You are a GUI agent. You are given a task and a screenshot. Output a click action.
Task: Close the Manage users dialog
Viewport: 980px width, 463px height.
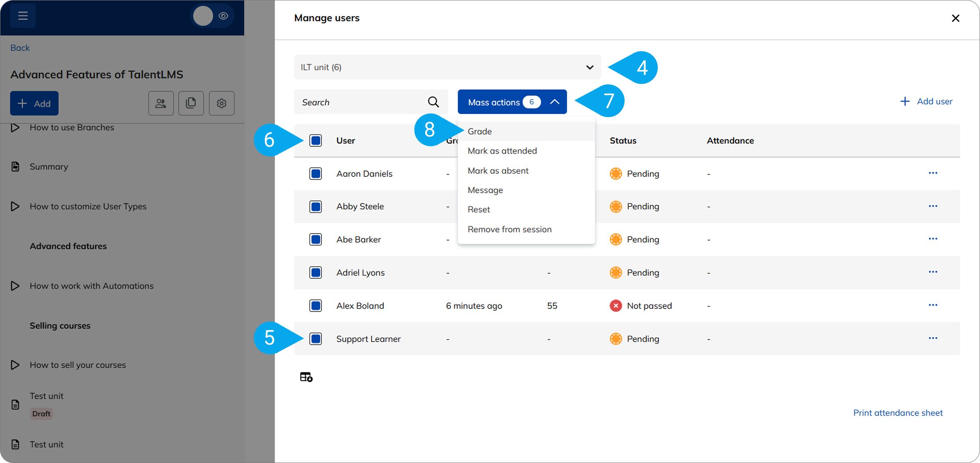point(955,18)
